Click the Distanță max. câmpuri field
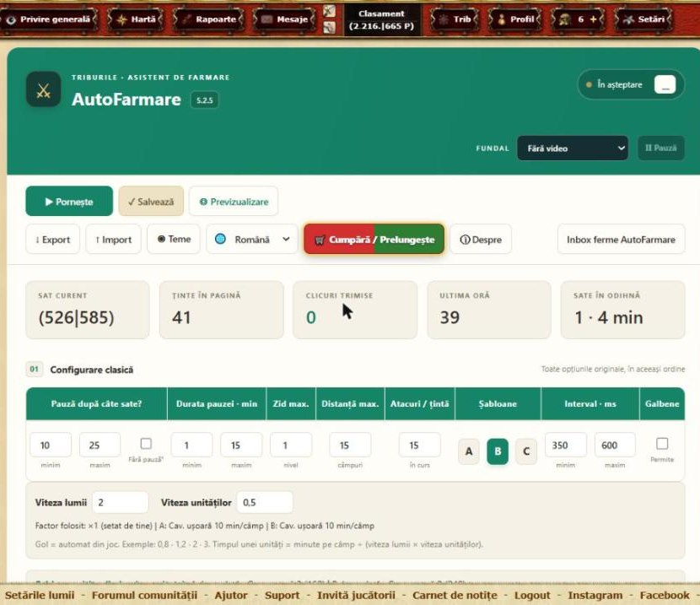 tap(350, 445)
